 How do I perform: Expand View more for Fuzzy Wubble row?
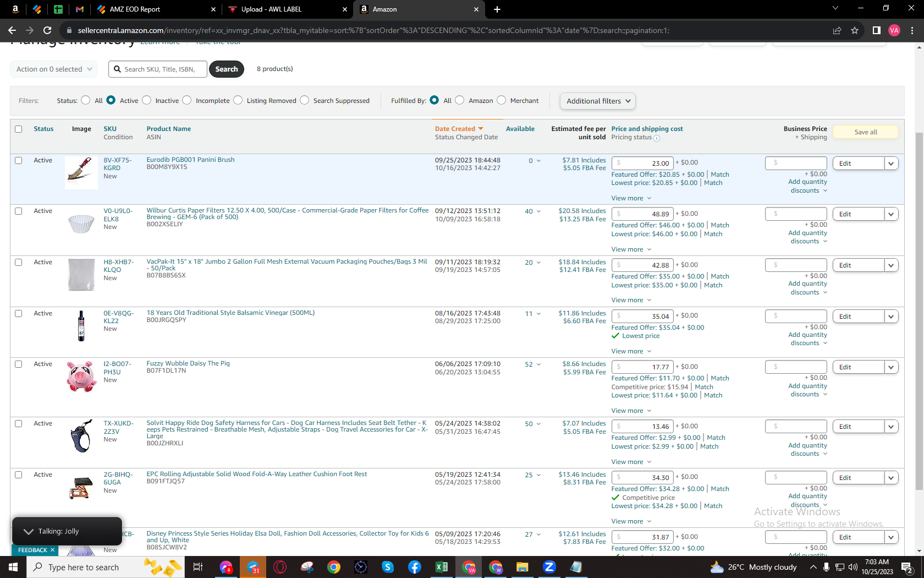point(631,411)
